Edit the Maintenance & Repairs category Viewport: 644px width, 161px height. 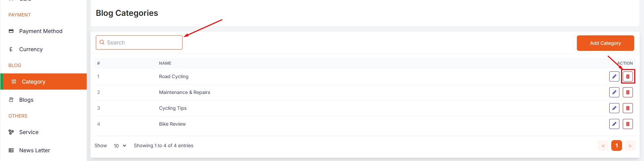click(614, 92)
